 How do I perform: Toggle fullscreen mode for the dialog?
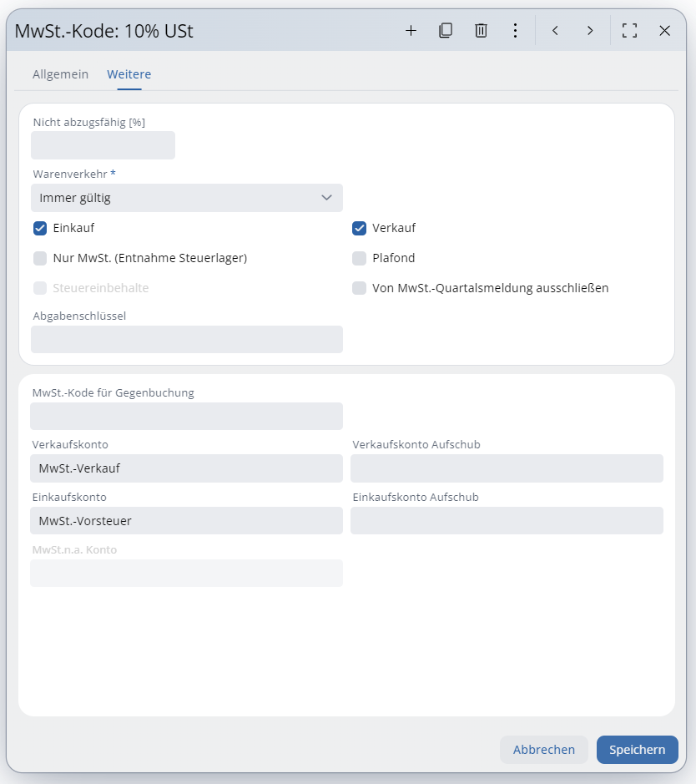630,31
